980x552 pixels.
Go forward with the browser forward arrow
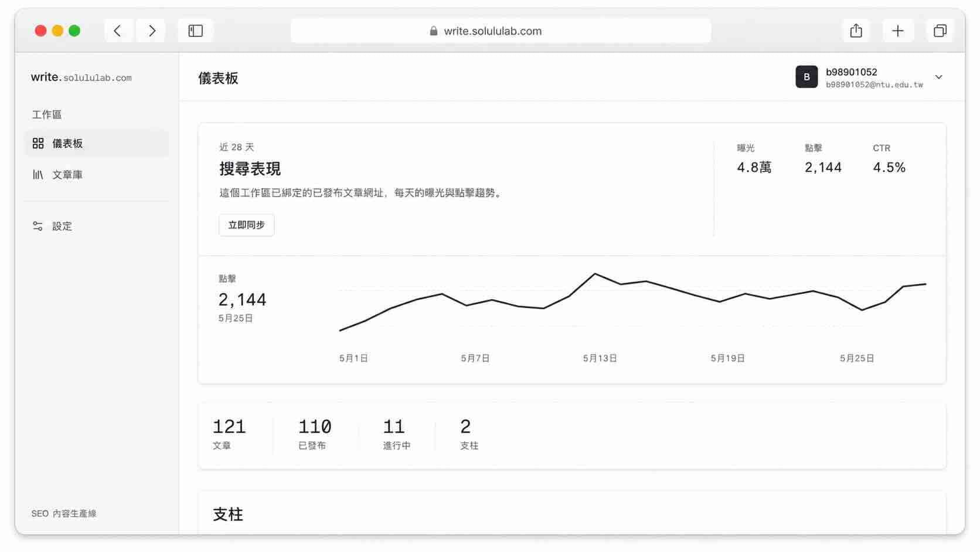(x=152, y=31)
